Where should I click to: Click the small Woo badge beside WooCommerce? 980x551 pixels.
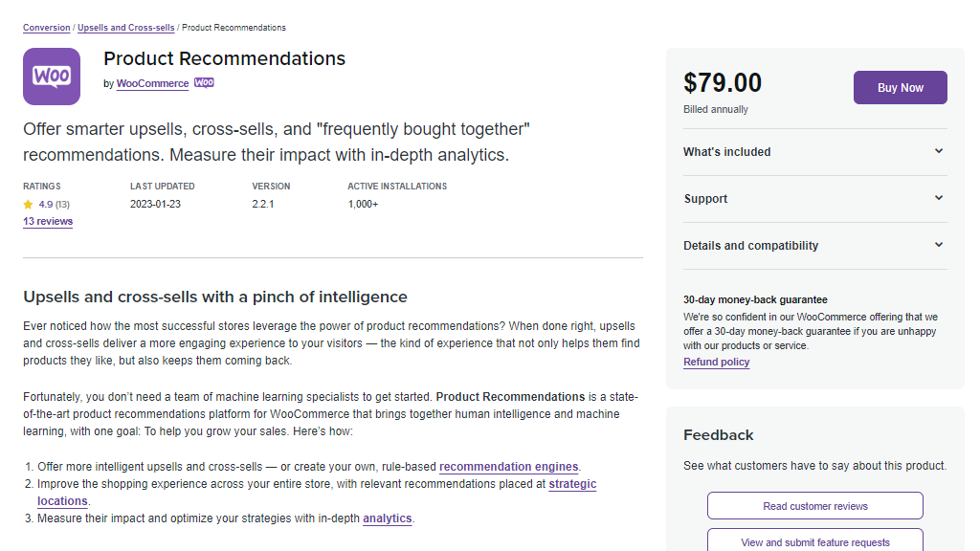coord(204,82)
